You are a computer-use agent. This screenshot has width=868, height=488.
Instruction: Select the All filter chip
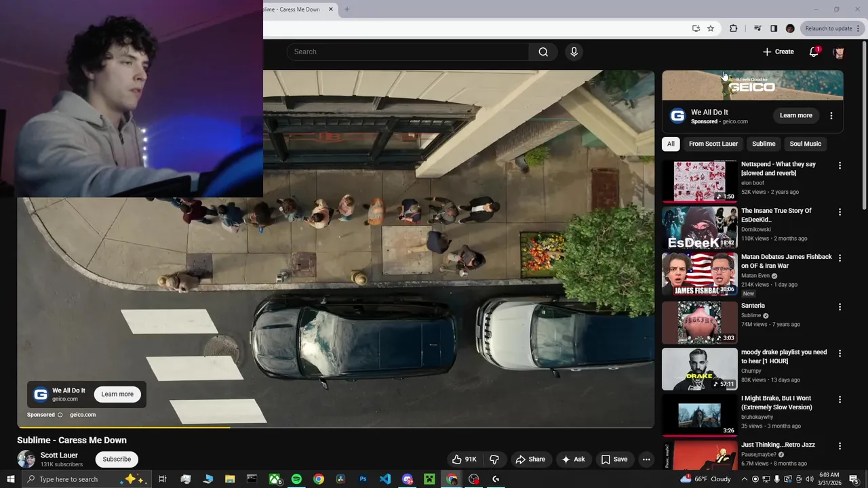[x=671, y=144]
